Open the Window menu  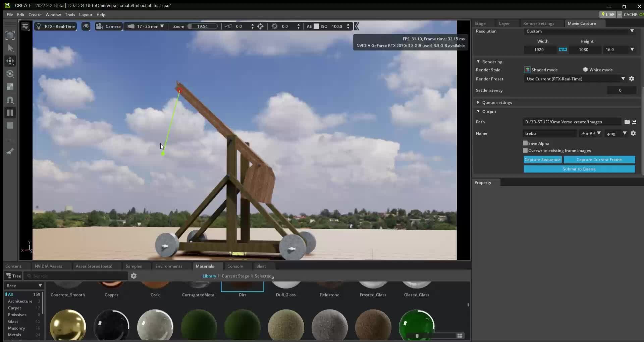[x=53, y=14]
